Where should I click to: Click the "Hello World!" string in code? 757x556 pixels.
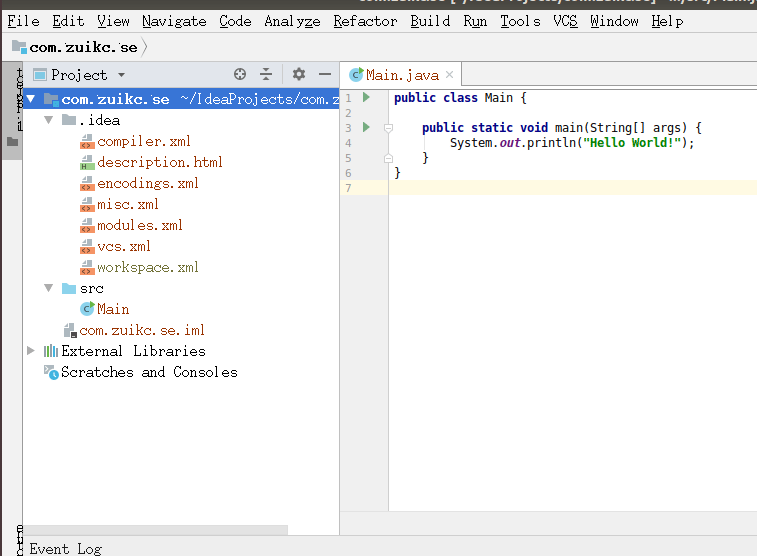[632, 142]
